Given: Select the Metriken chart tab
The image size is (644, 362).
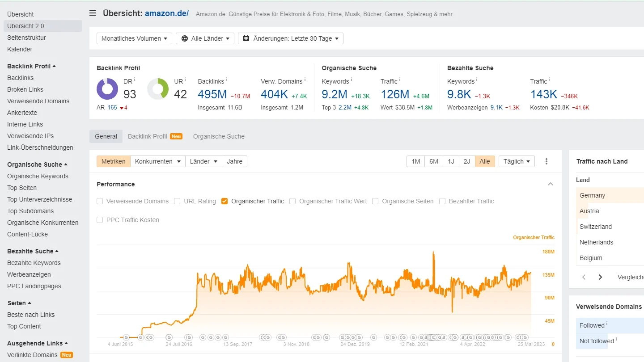Looking at the screenshot, I should pos(114,161).
